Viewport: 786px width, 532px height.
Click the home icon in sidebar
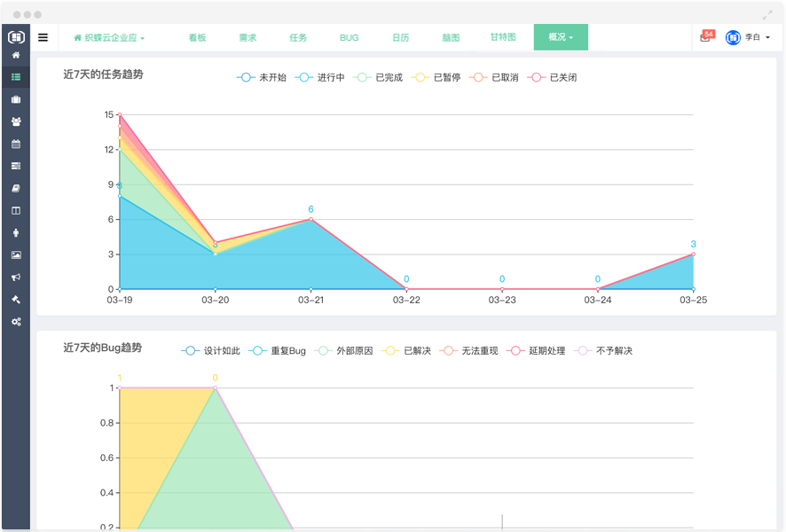[15, 56]
